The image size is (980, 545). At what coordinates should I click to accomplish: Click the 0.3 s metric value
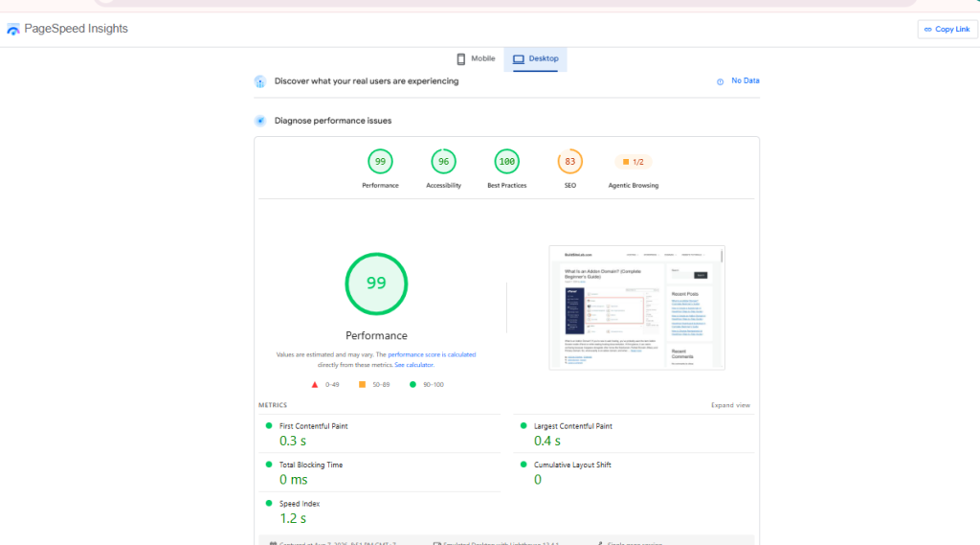pyautogui.click(x=293, y=442)
